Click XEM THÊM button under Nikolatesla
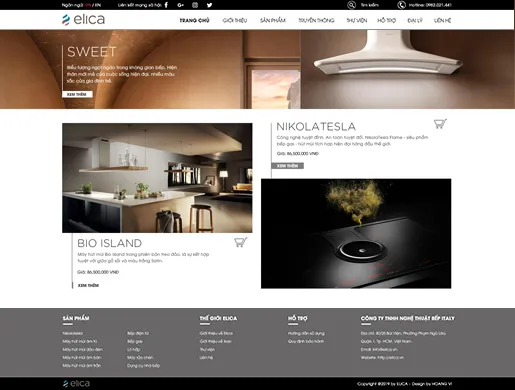The height and width of the screenshot is (390, 515). coord(287,166)
